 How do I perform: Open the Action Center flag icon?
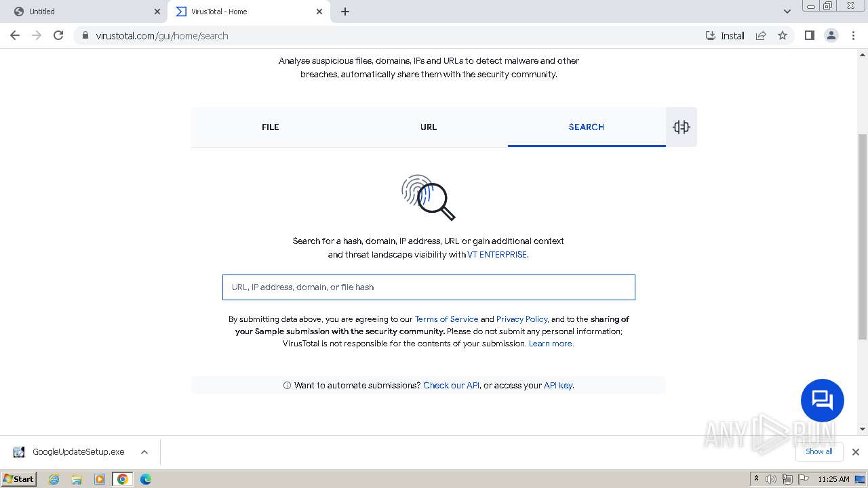click(804, 479)
